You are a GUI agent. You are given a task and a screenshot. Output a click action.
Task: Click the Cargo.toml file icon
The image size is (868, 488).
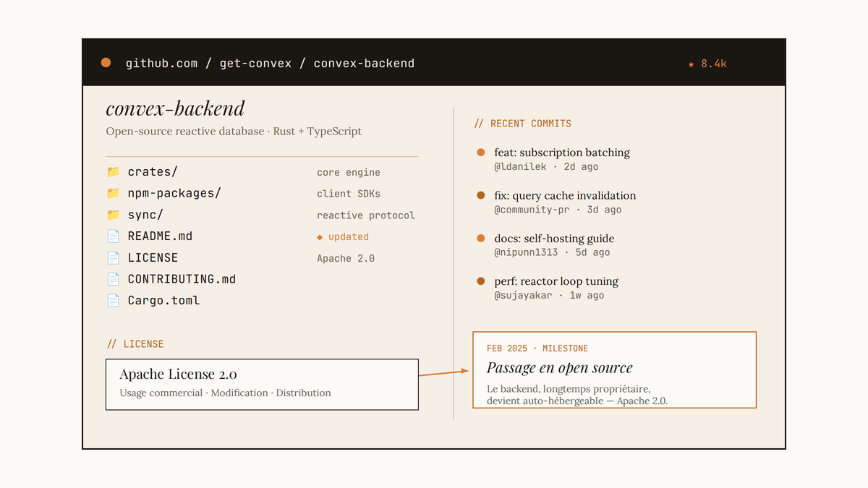click(113, 300)
